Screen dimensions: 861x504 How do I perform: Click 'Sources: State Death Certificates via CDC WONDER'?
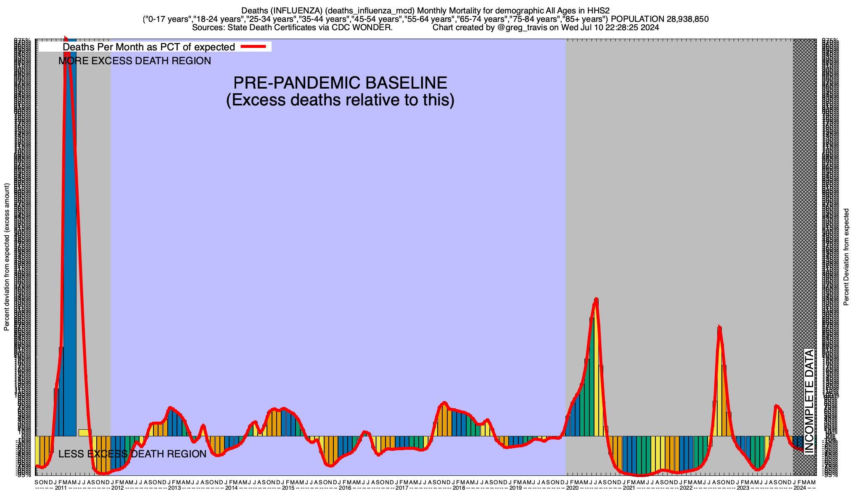point(292,28)
